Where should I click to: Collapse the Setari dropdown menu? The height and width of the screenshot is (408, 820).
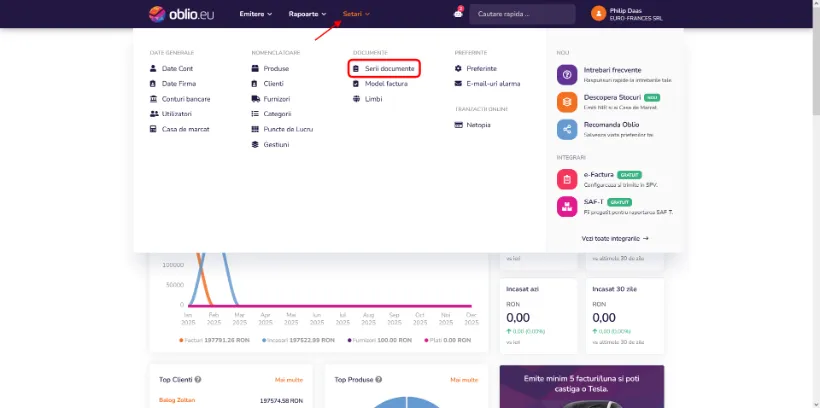(x=356, y=14)
